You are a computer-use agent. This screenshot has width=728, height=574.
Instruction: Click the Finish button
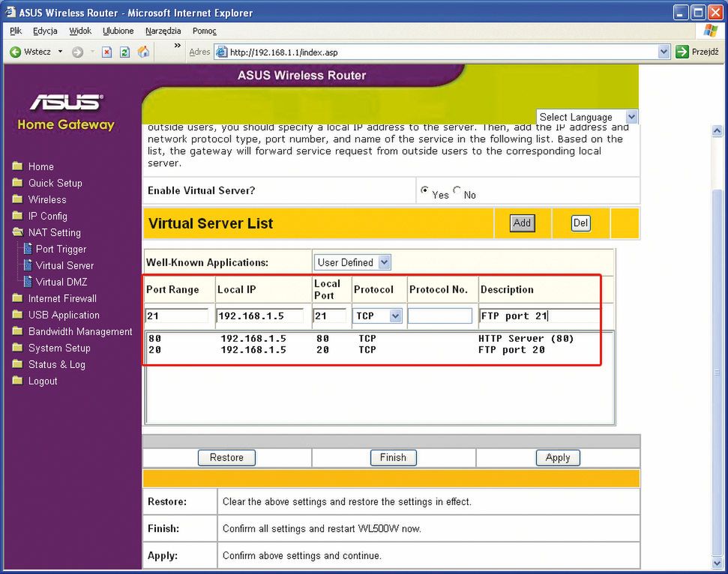pyautogui.click(x=394, y=458)
